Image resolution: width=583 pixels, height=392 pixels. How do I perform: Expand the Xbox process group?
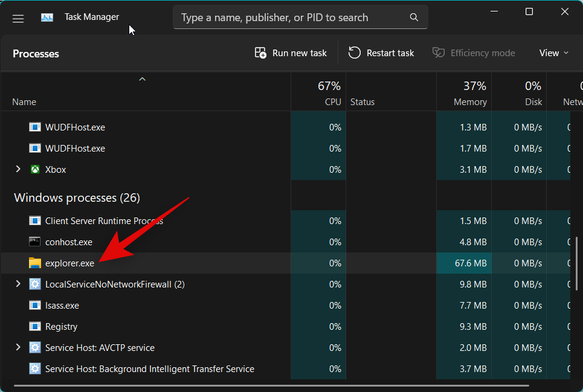18,170
